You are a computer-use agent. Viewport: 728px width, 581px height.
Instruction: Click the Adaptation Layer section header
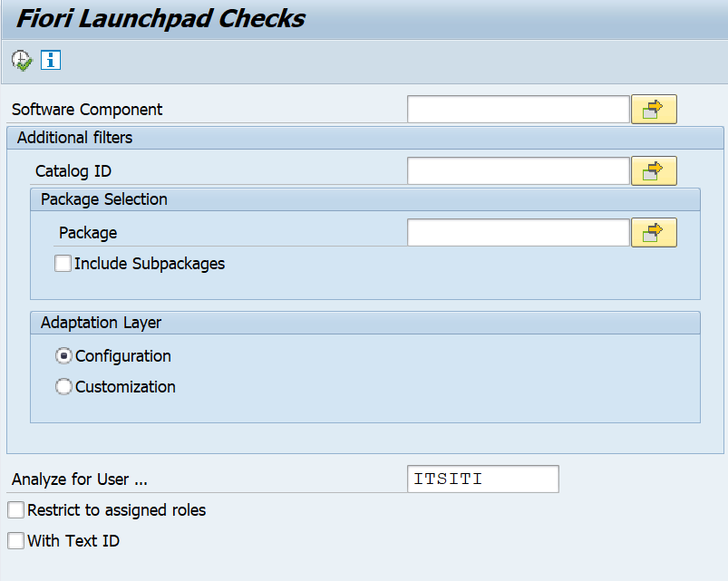point(101,323)
